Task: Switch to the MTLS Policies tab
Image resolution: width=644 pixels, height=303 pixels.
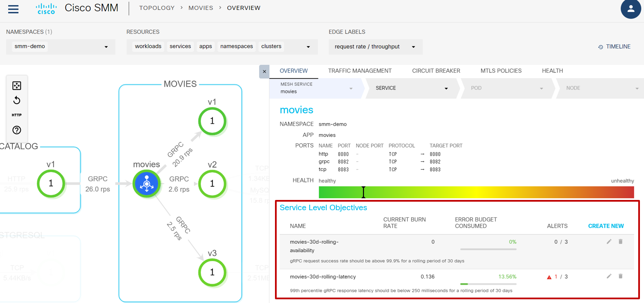Action: coord(501,71)
